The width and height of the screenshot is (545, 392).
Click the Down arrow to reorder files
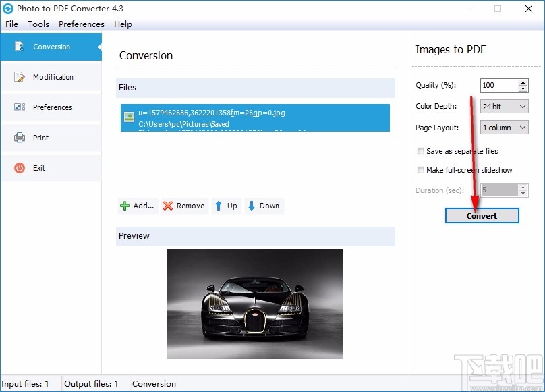[x=252, y=206]
